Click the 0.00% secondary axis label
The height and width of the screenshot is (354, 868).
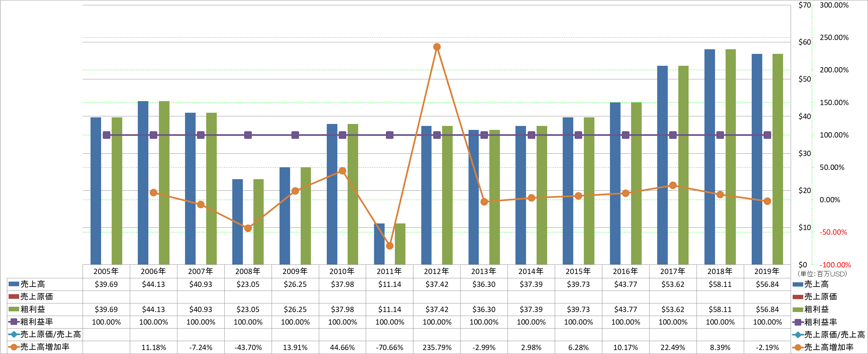pyautogui.click(x=830, y=200)
